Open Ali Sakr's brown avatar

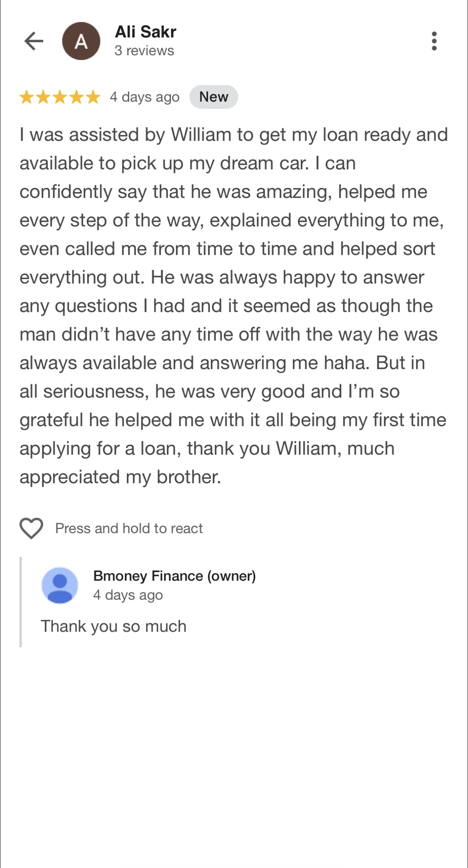[x=81, y=41]
